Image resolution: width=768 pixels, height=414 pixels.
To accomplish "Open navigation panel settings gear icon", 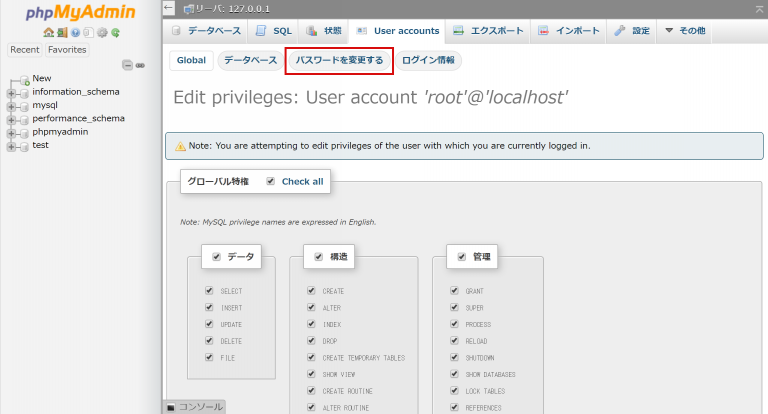I will coord(102,33).
